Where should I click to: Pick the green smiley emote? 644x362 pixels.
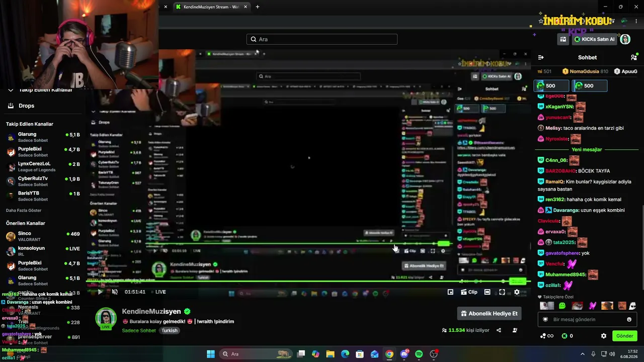coord(562,306)
